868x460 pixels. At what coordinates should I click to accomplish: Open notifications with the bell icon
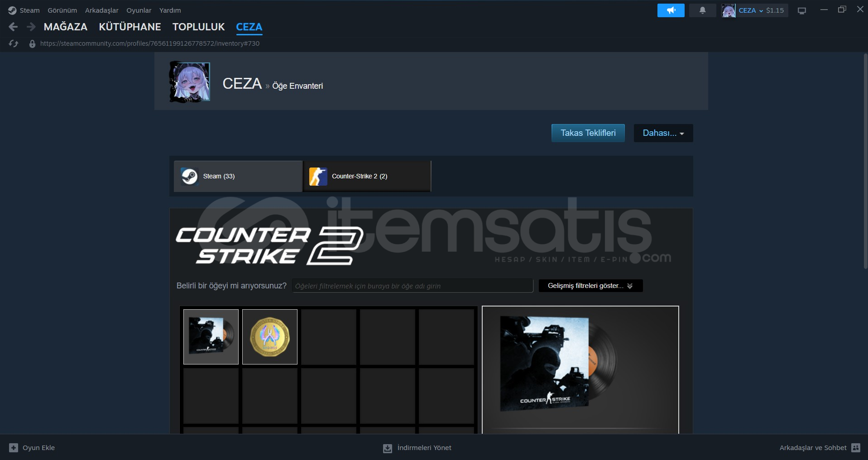pos(702,10)
